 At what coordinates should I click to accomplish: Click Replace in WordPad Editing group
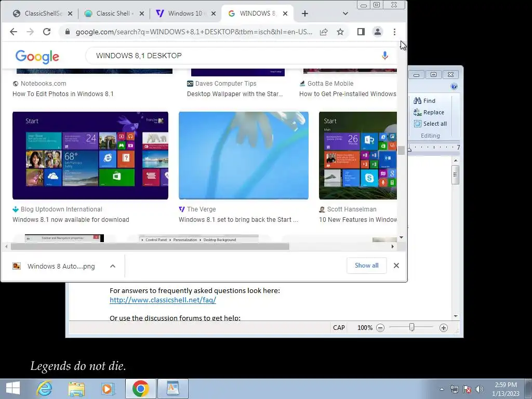429,112
